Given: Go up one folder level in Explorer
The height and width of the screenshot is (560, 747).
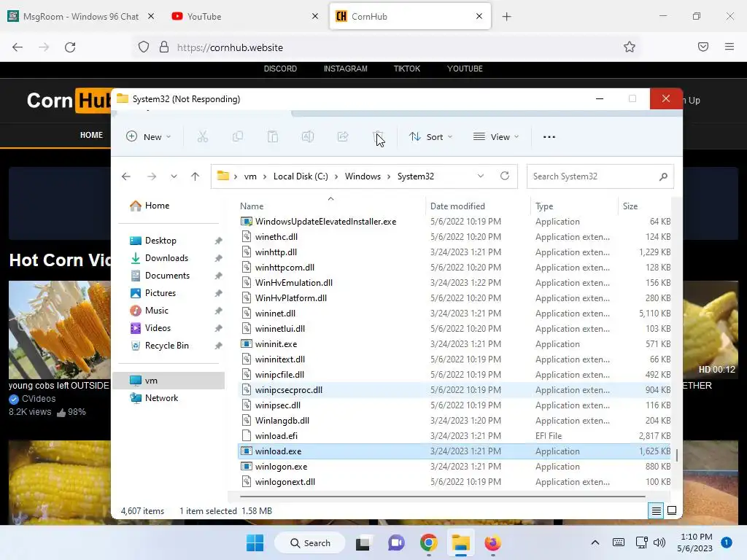Looking at the screenshot, I should [195, 176].
